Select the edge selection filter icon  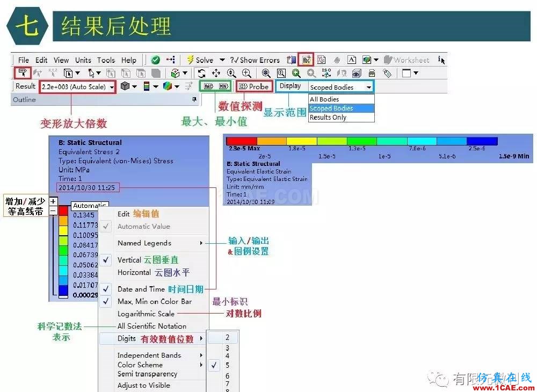point(126,73)
